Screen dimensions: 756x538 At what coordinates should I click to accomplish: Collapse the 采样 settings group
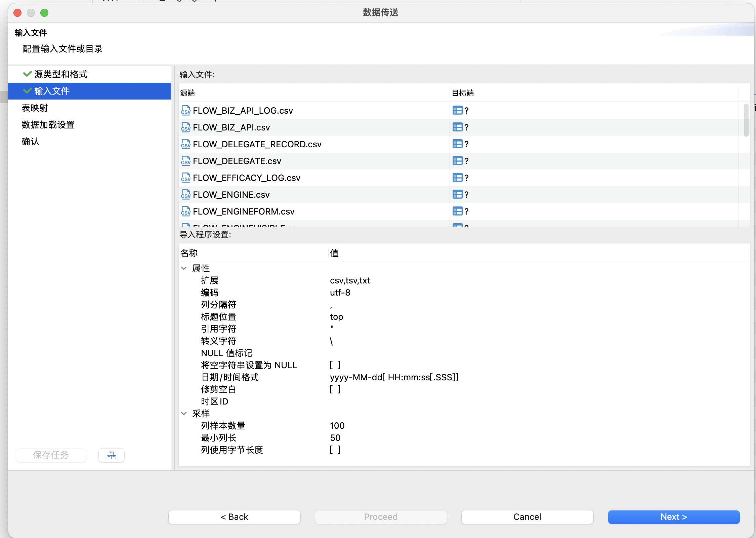point(184,414)
